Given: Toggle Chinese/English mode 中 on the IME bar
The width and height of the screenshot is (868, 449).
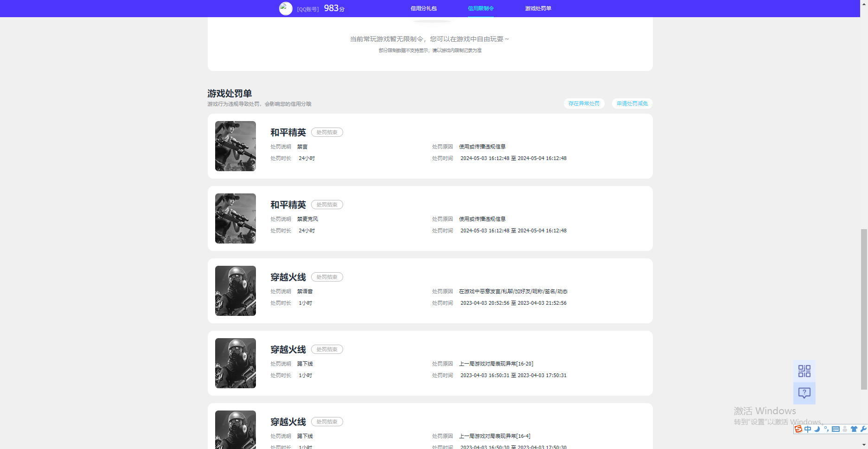Looking at the screenshot, I should [808, 429].
